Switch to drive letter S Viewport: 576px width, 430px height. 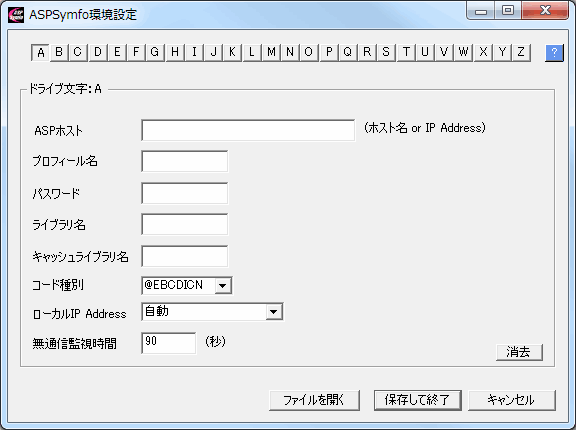(x=386, y=53)
